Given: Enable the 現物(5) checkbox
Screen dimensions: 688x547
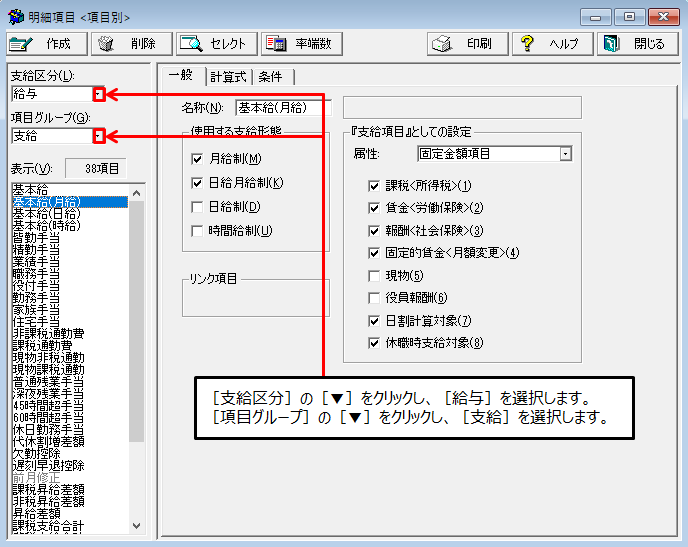Looking at the screenshot, I should coord(374,276).
